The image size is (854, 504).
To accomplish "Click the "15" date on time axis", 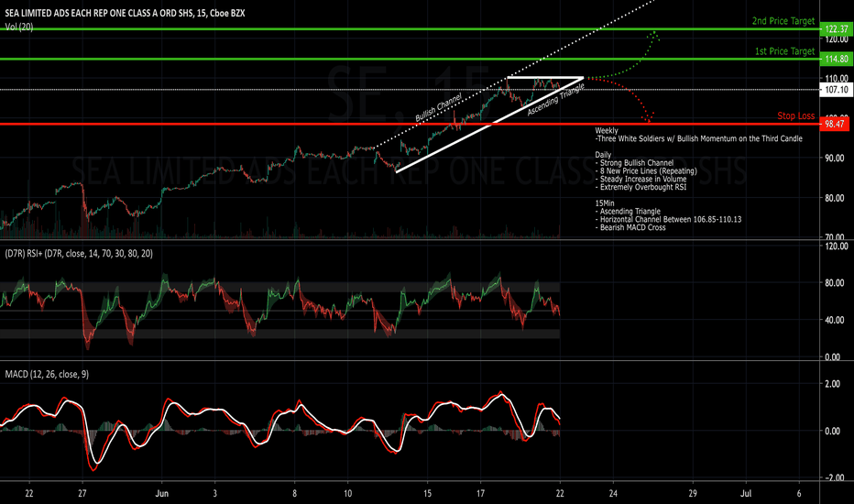I will 428,494.
